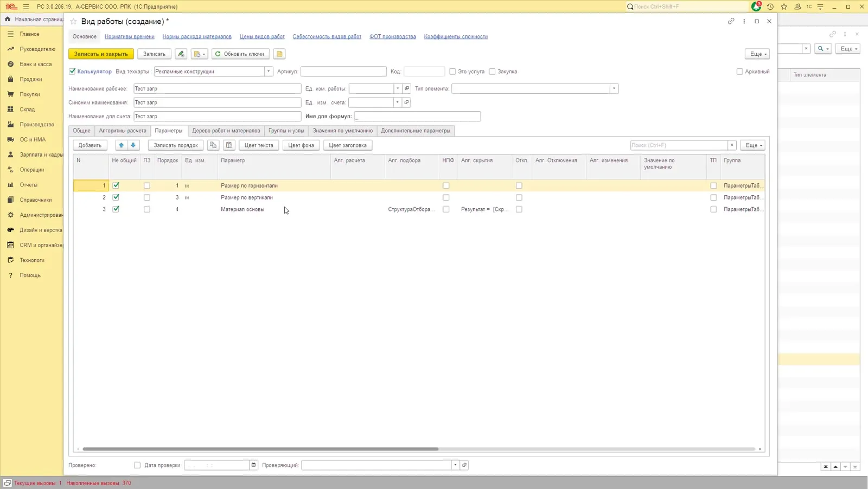Open favorites star in the title bar
This screenshot has height=489, width=868.
[784, 7]
